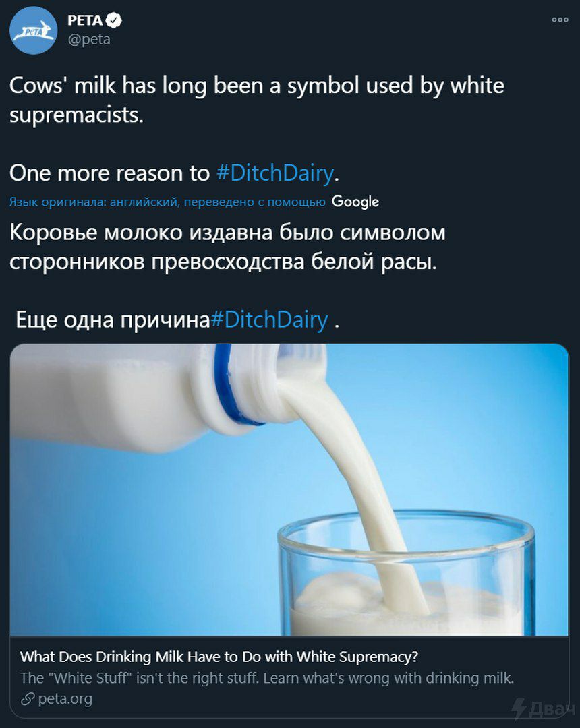This screenshot has height=728, width=580.
Task: Click the blue verified badge next to PETA
Action: coord(114,20)
